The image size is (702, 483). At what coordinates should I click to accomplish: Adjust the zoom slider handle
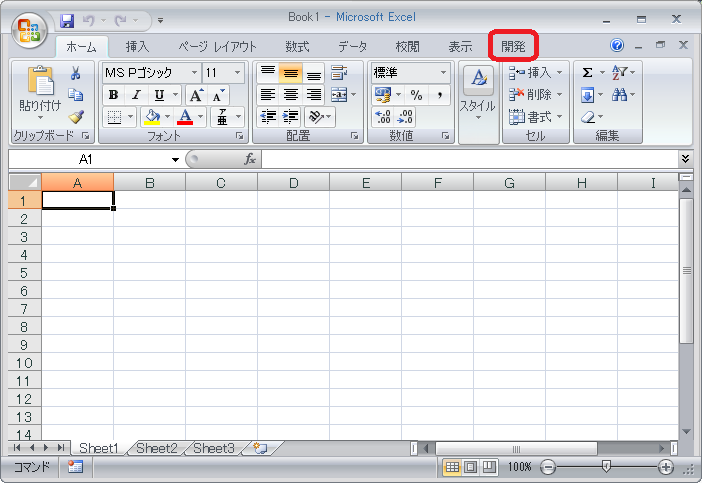pyautogui.click(x=606, y=467)
